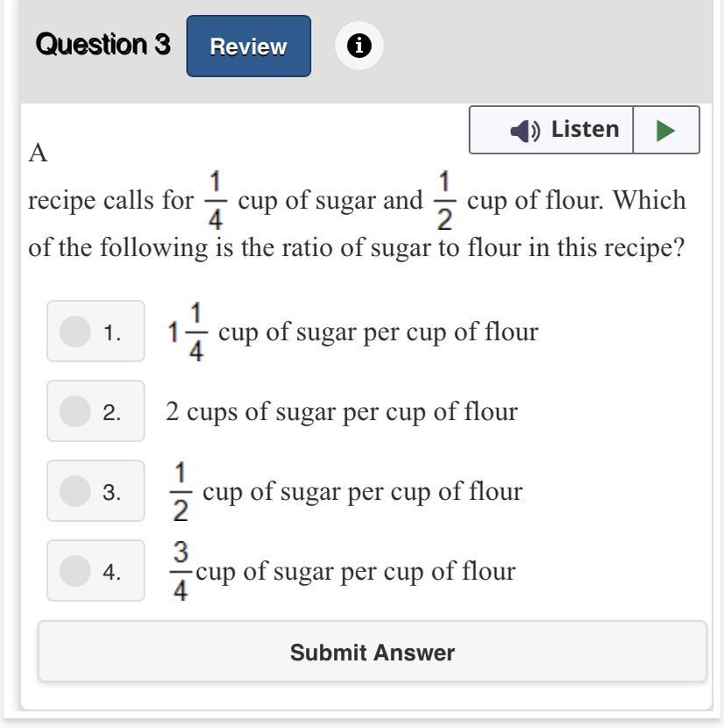Submit the answer with Submit Answer button

click(x=372, y=653)
